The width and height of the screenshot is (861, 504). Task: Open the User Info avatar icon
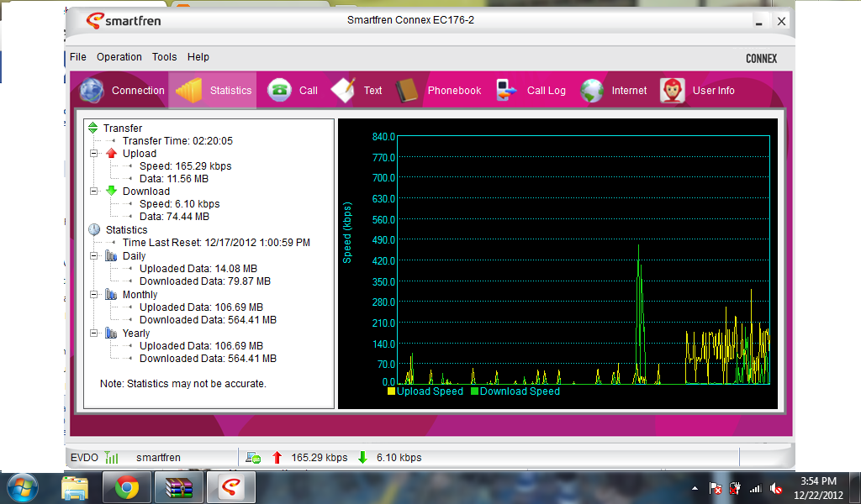coord(672,91)
